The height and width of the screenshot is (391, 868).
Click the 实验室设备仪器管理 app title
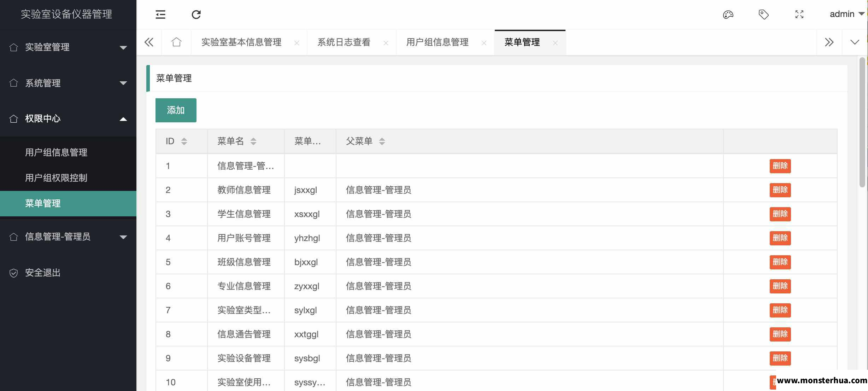tap(66, 14)
